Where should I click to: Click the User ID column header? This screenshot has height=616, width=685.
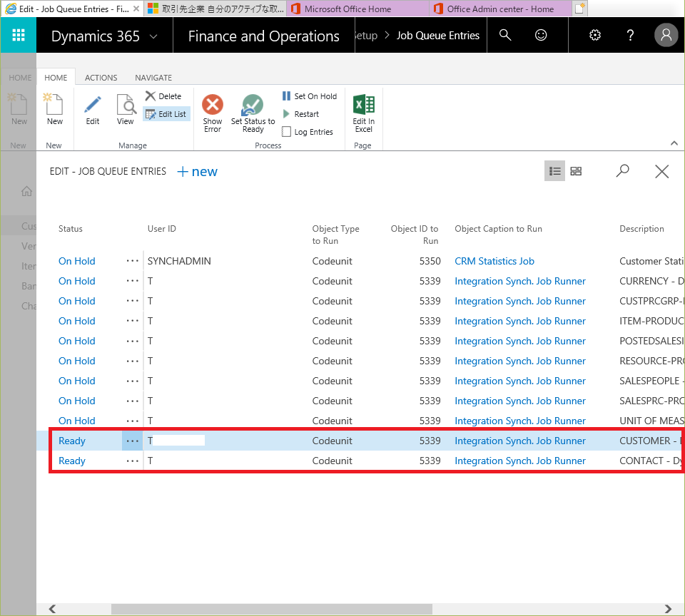(162, 229)
